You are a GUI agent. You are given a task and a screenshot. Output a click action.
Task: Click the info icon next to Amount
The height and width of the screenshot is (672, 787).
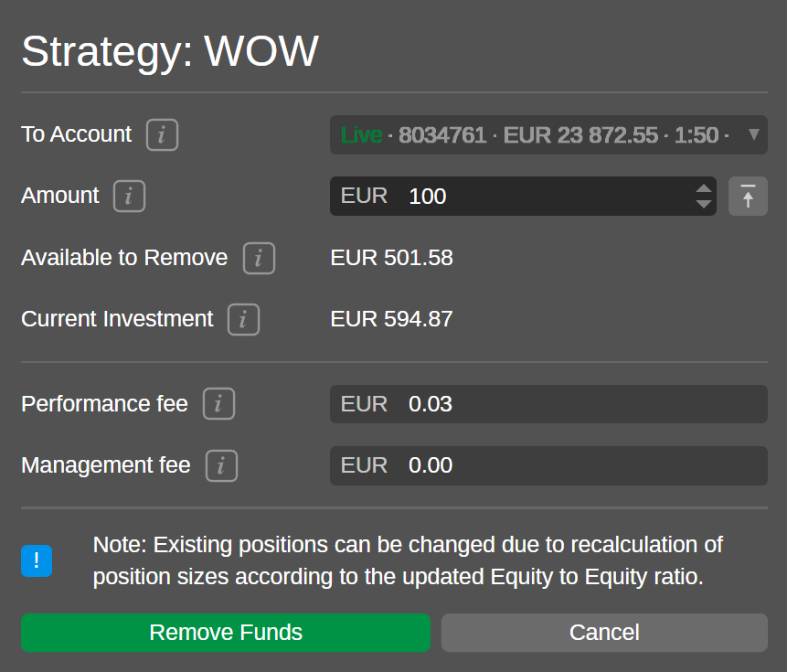point(129,197)
